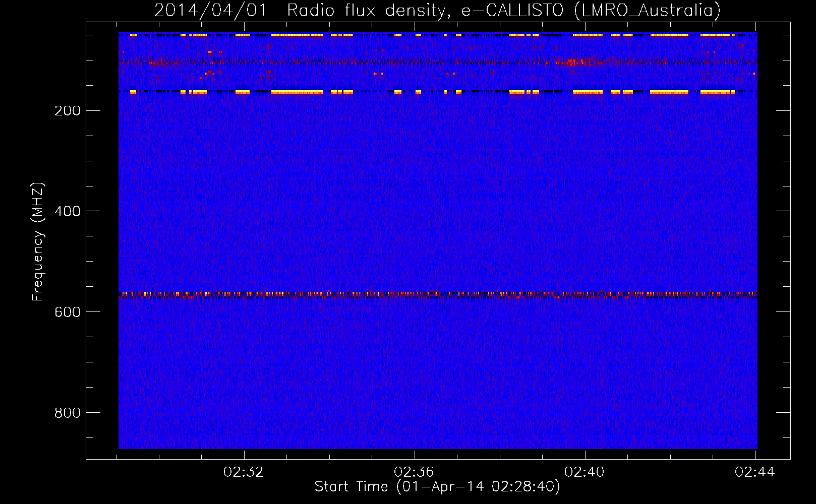The image size is (816, 504).
Task: Click the 02:40 time tick label
Action: tap(585, 472)
